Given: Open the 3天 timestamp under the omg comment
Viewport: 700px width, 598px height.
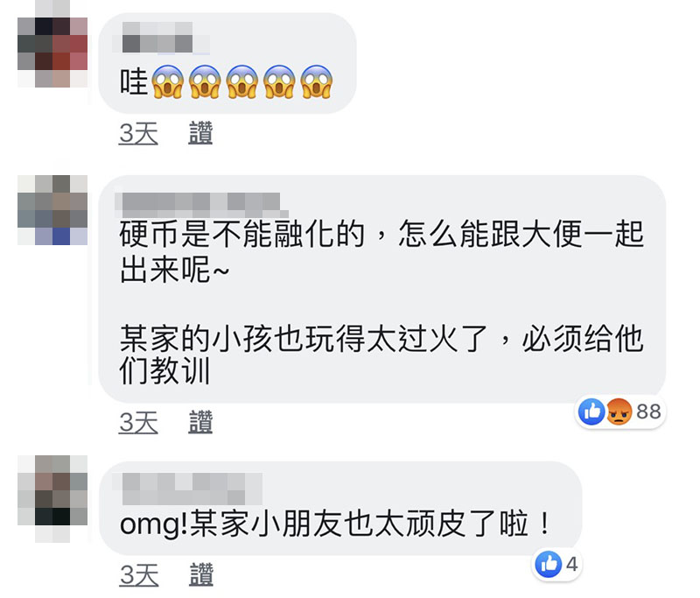Looking at the screenshot, I should [x=139, y=574].
